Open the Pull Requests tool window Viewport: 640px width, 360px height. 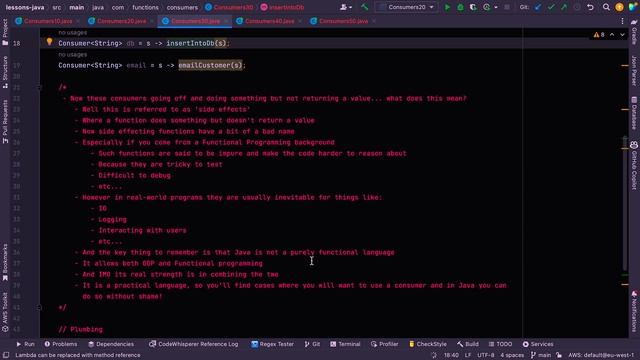point(5,122)
